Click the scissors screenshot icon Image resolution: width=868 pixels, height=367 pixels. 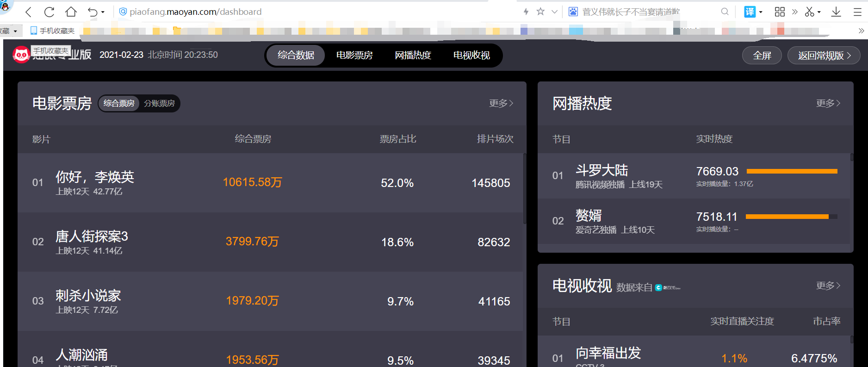[x=809, y=12]
